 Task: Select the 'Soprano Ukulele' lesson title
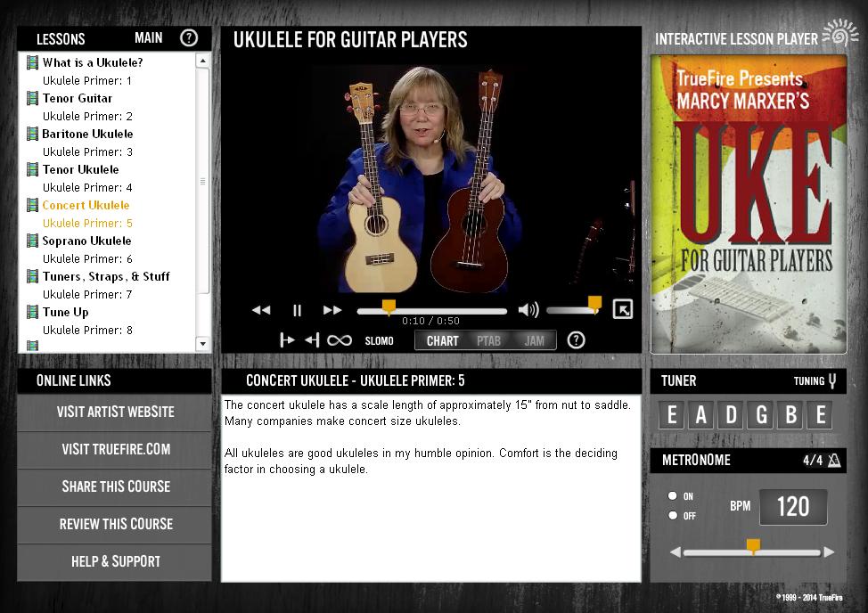(x=87, y=241)
